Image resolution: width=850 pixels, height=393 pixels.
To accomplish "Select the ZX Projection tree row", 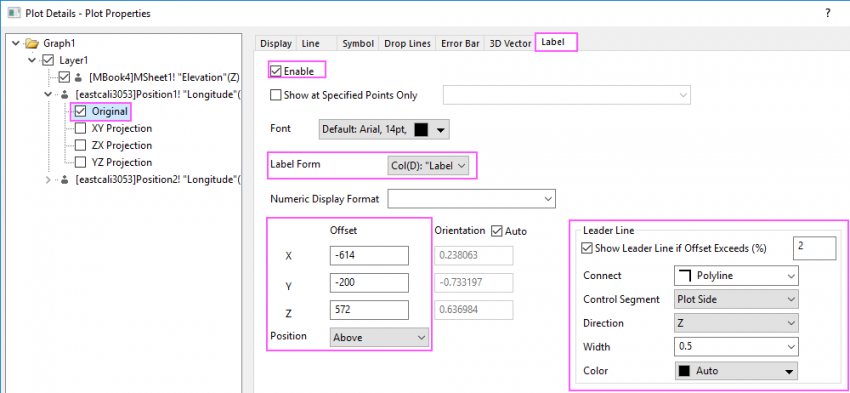I will 122,145.
